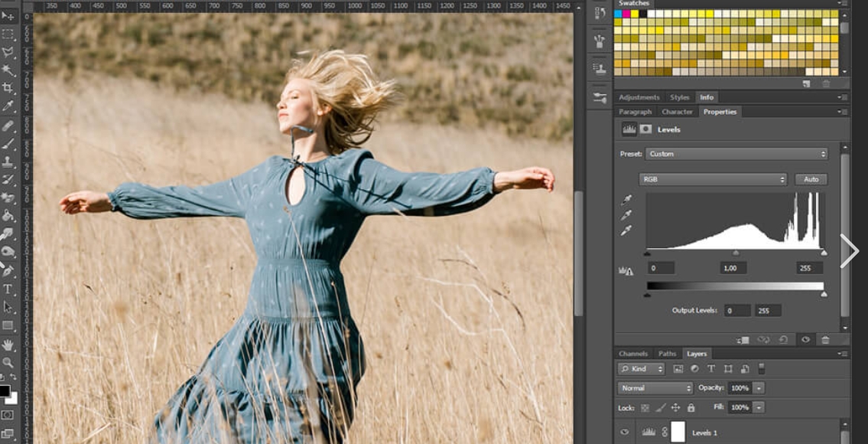Click the Auto button in Levels
The image size is (868, 444).
(811, 179)
